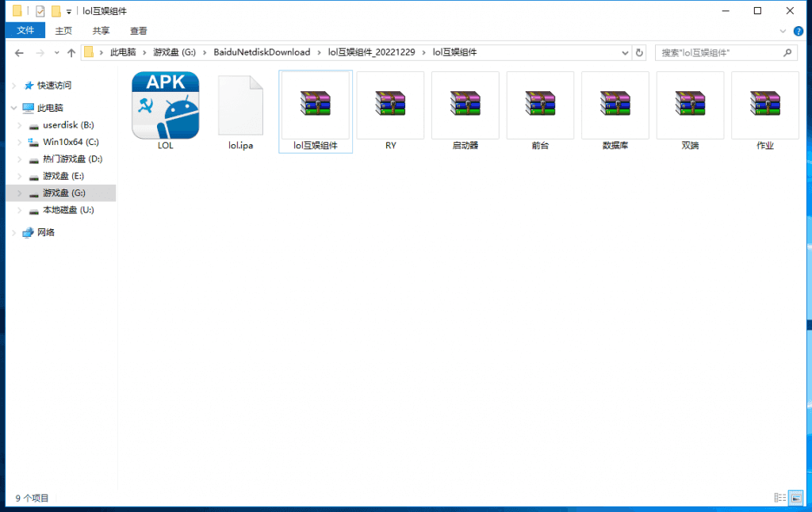Open 热门游戏盘 (D:) drive

[x=72, y=159]
